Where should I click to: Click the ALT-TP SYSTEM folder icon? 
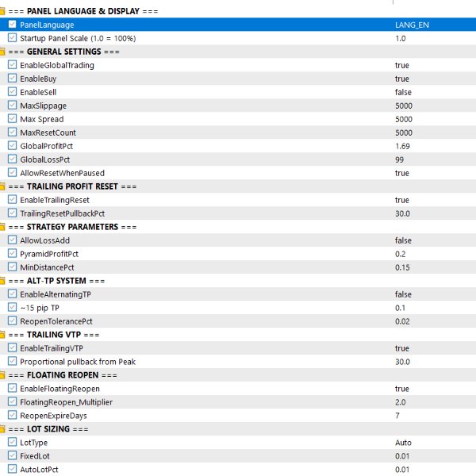coord(2,281)
